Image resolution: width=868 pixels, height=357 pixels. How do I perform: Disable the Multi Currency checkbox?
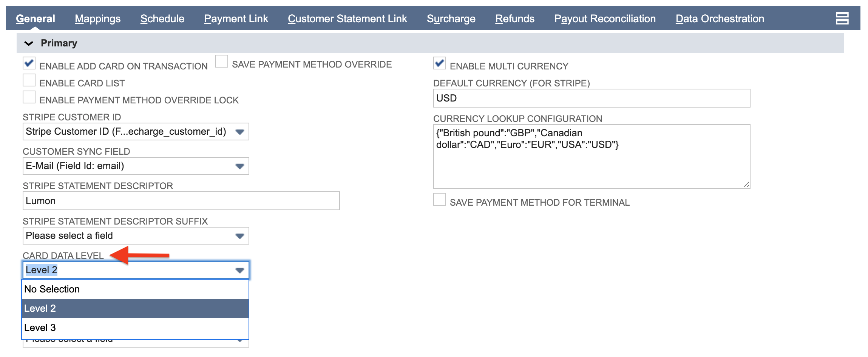pyautogui.click(x=440, y=63)
